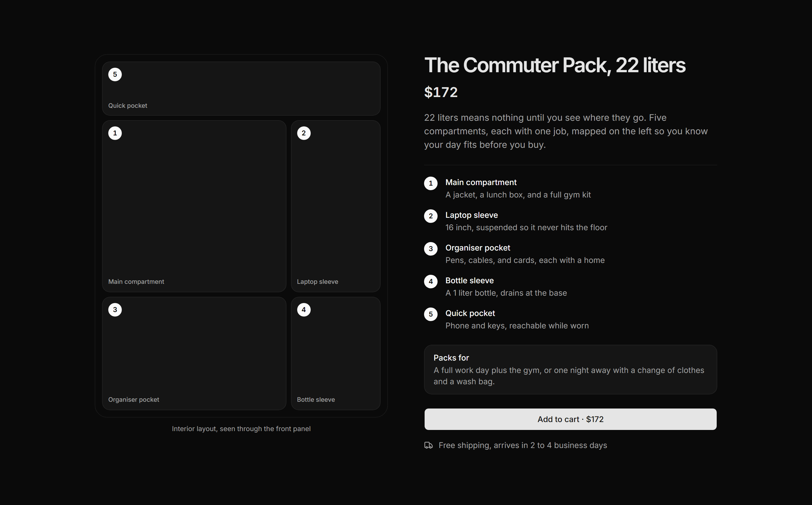
Task: Click the Add to cart · $172 button
Action: (x=570, y=419)
